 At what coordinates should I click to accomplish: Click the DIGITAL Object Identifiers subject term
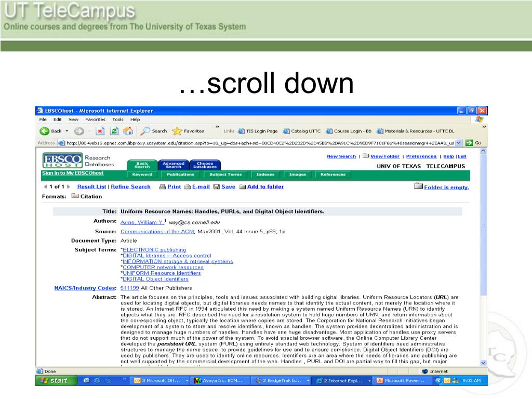point(155,279)
